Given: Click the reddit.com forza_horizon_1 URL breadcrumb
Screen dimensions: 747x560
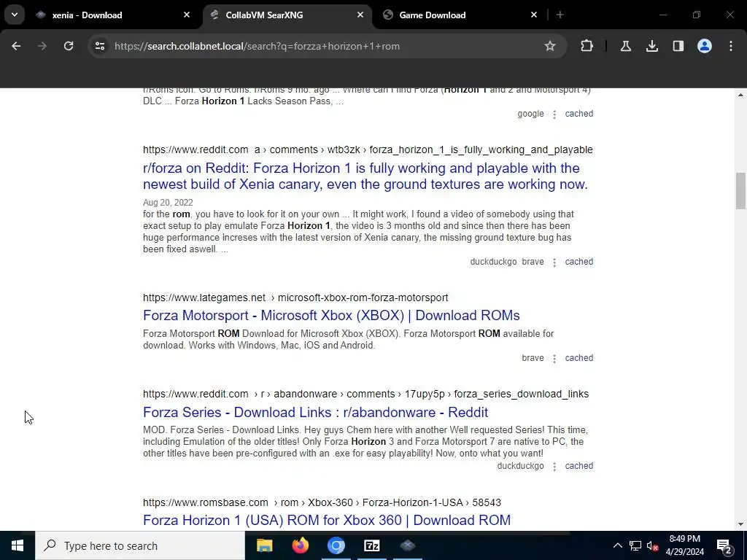Looking at the screenshot, I should (368, 149).
